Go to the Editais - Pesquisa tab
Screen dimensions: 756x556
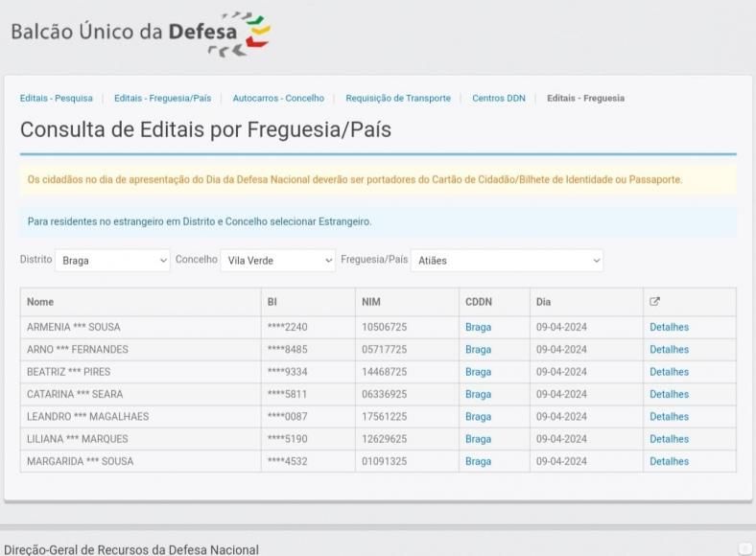click(56, 98)
